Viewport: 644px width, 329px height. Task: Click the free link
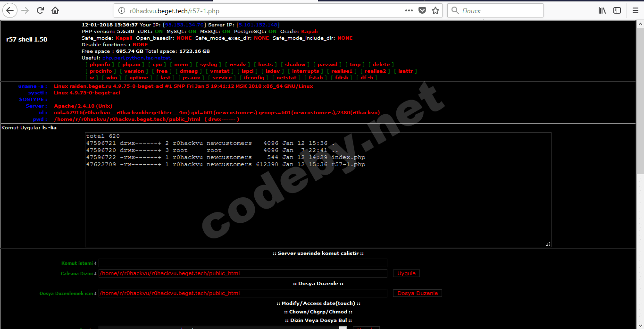[x=162, y=71]
